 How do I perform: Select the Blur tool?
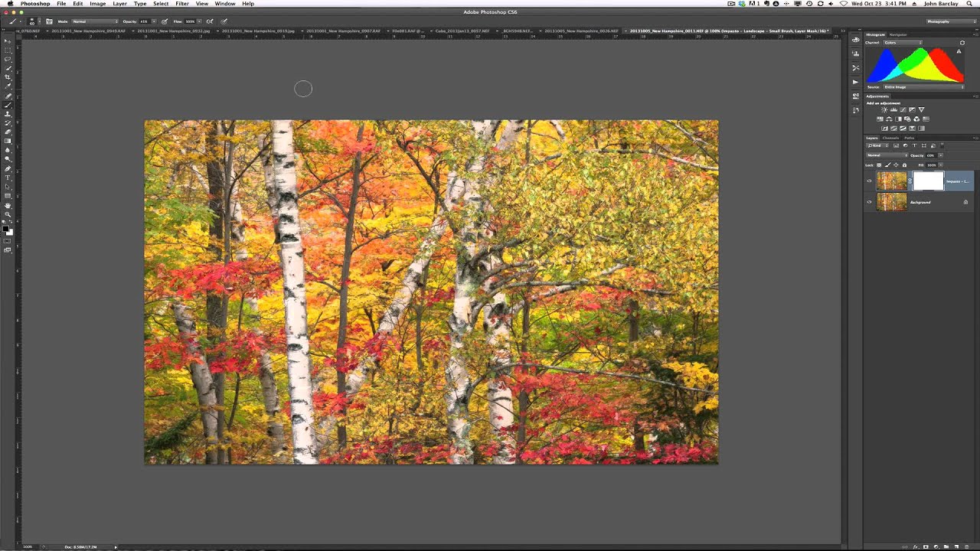click(x=7, y=150)
